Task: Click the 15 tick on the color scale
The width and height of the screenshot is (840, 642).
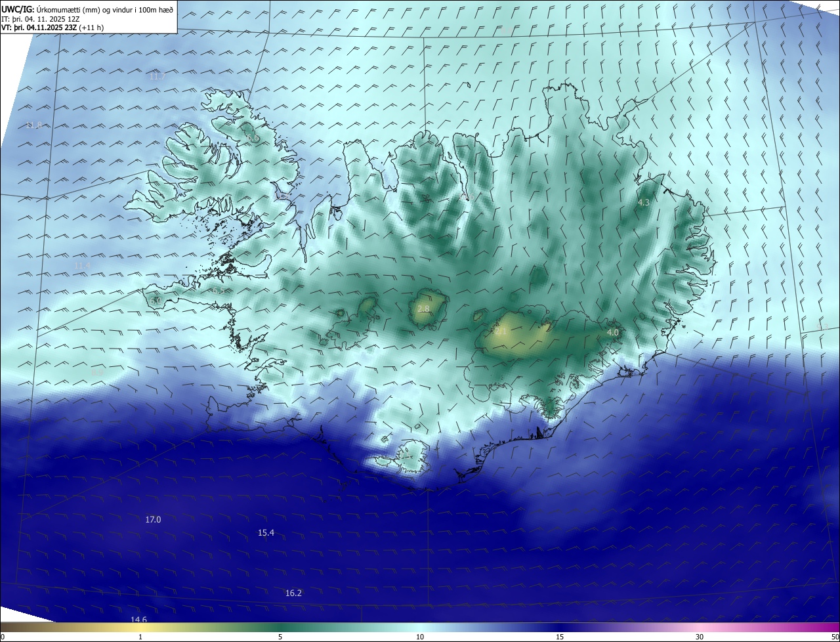Action: click(x=560, y=637)
